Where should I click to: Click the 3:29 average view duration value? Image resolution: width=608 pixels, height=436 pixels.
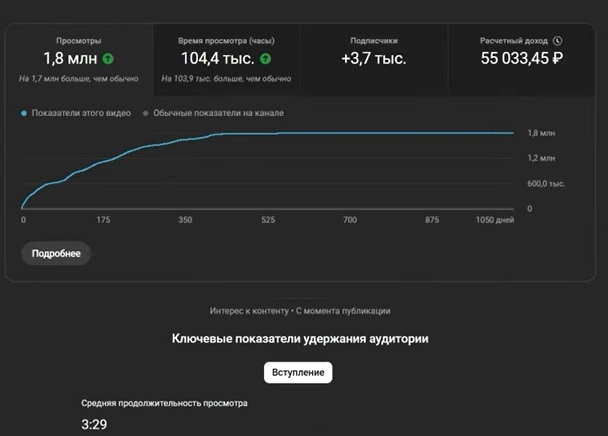[94, 424]
